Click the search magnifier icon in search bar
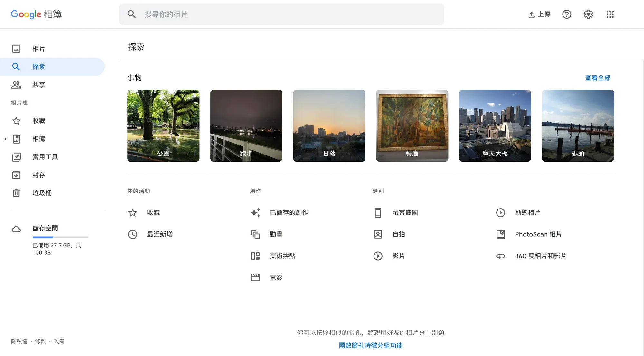The width and height of the screenshot is (644, 356). coord(131,14)
